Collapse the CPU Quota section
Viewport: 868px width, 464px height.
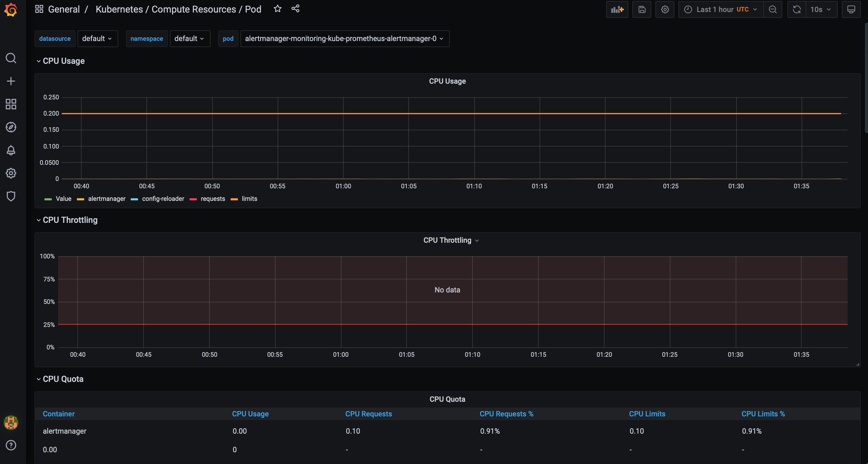(38, 378)
